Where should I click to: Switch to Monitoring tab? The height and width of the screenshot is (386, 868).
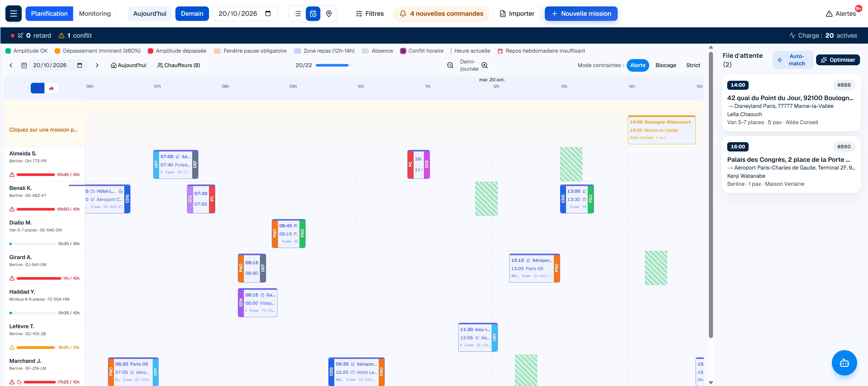[95, 13]
